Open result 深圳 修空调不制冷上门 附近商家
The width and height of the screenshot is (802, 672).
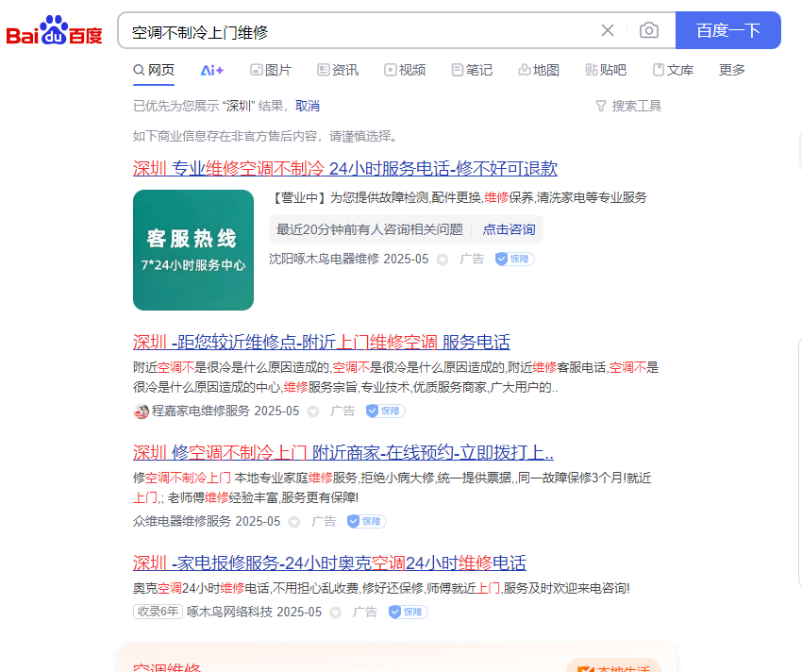pyautogui.click(x=343, y=452)
